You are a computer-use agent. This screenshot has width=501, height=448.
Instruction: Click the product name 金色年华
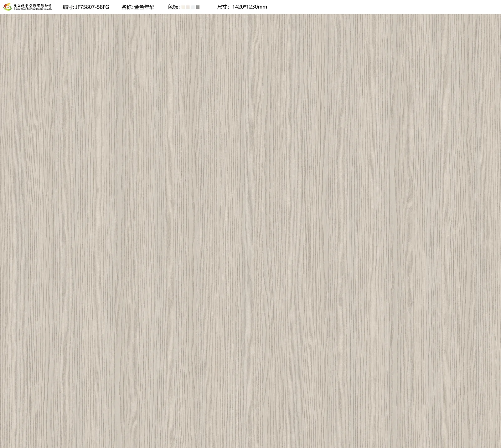pyautogui.click(x=144, y=7)
